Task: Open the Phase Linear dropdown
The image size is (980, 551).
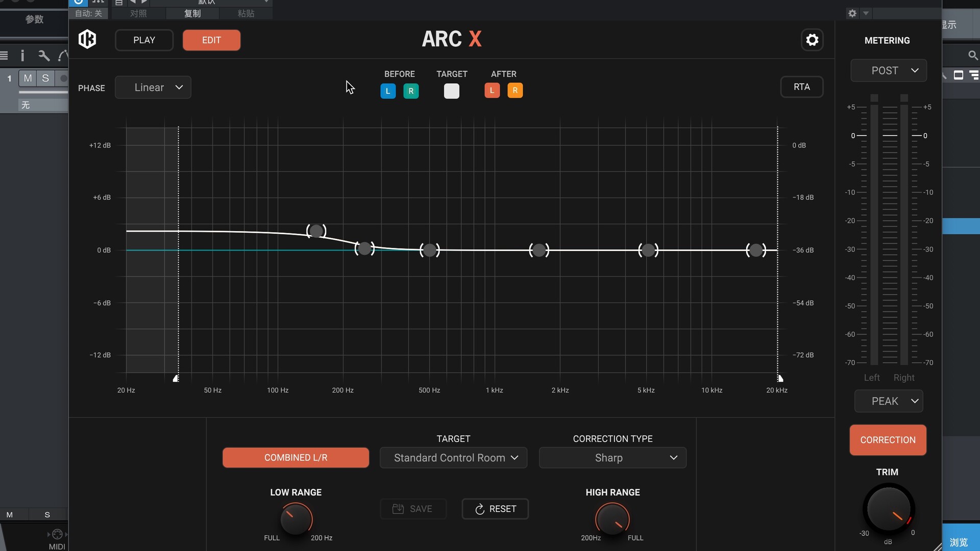Action: (x=153, y=87)
